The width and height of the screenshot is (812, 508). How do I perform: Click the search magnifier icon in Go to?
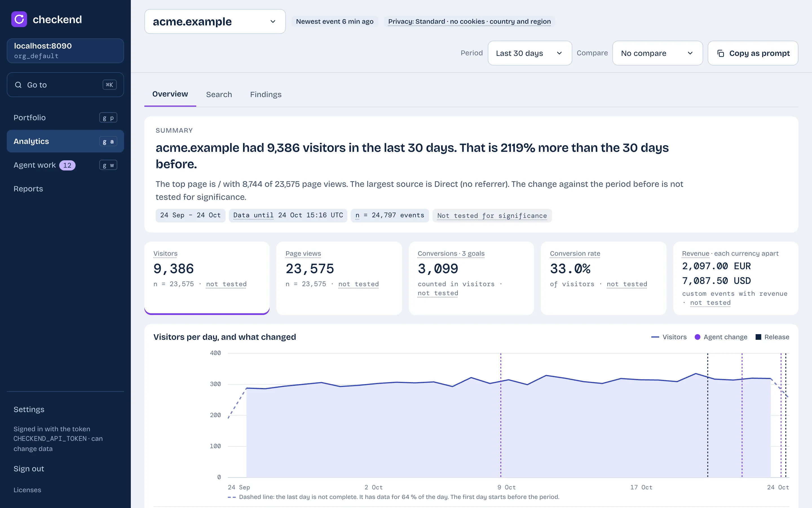[18, 85]
